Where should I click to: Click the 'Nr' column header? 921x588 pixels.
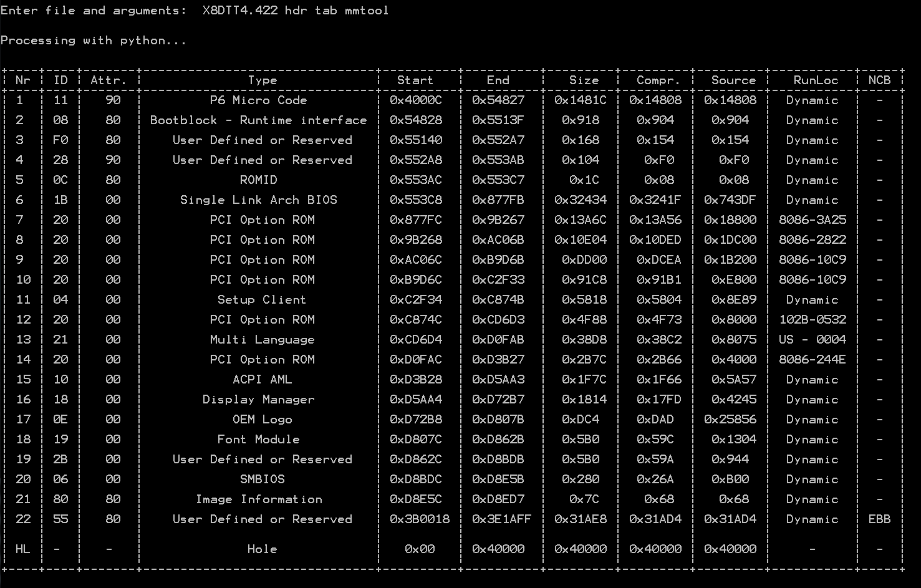click(22, 80)
